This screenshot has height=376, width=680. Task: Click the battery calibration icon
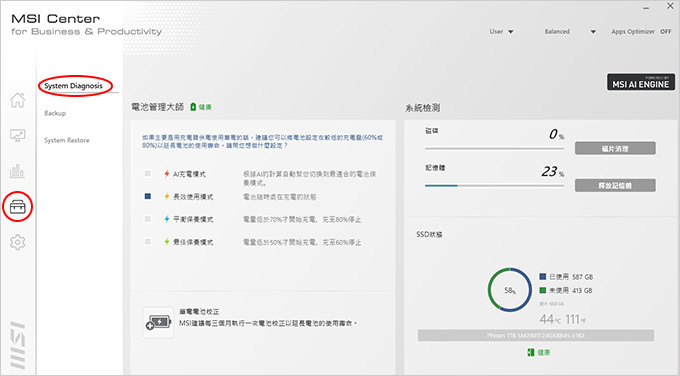click(x=158, y=323)
